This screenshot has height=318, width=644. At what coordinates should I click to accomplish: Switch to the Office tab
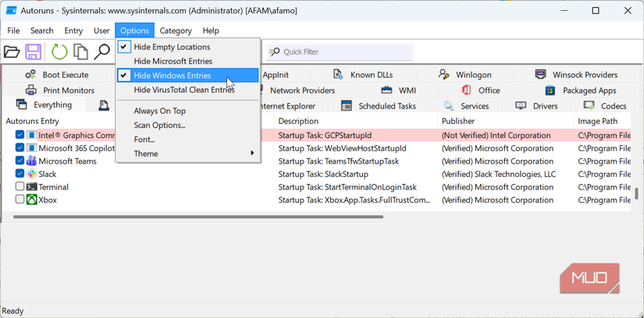(481, 90)
